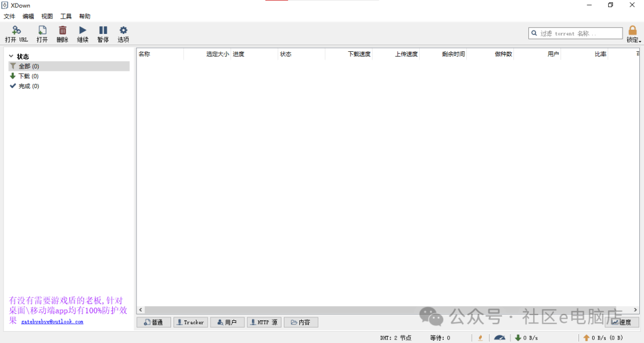Screen dimensions: 644x343
Task: Click the speed gauge icon in status bar
Action: [499, 338]
